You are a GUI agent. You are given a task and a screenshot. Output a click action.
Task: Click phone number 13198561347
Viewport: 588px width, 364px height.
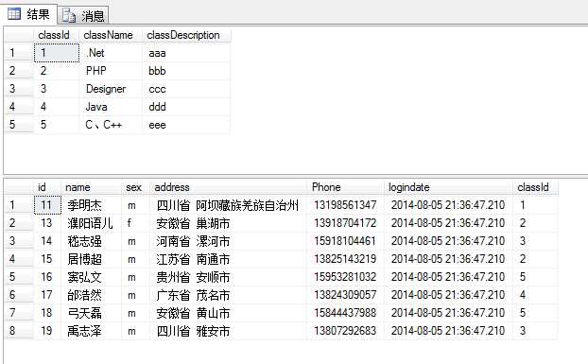coord(345,205)
